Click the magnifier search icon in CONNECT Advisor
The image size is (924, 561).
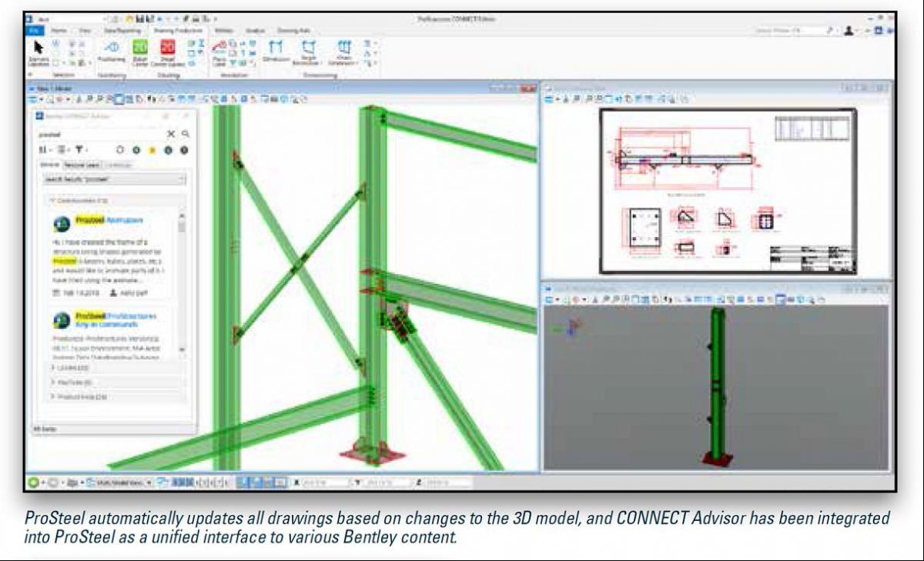click(185, 134)
